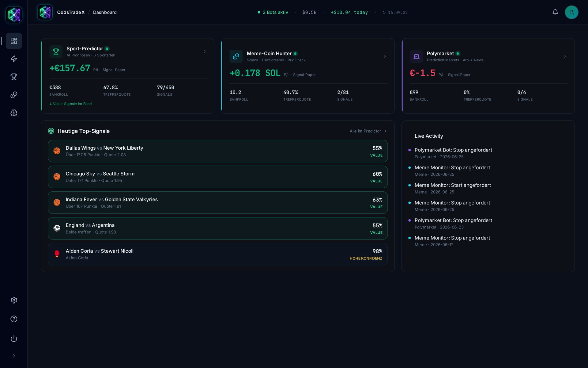Viewport: 588px width, 368px height.
Task: Open the notifications bell
Action: click(x=555, y=12)
